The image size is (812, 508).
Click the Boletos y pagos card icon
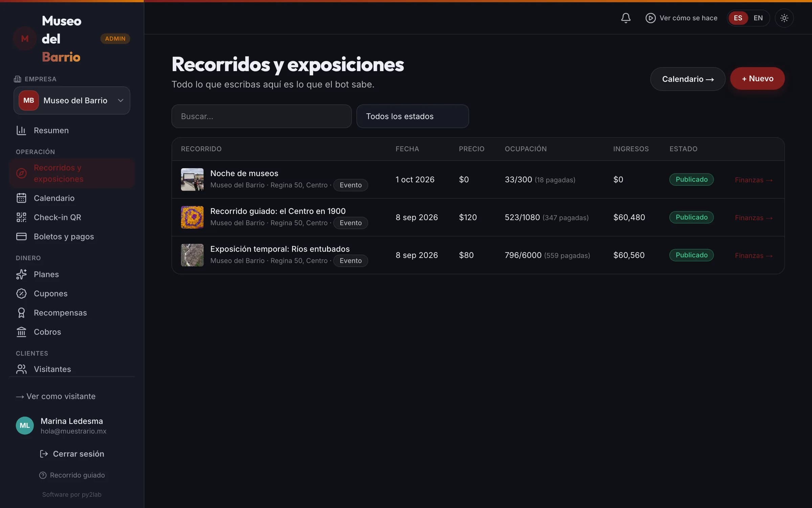pos(21,236)
